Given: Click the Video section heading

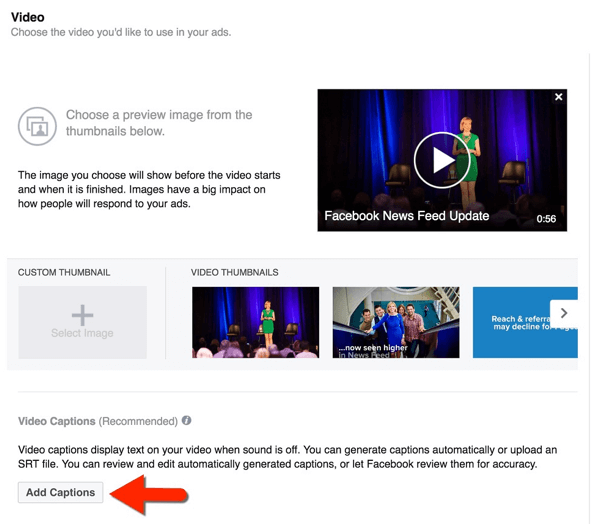Looking at the screenshot, I should click(27, 17).
